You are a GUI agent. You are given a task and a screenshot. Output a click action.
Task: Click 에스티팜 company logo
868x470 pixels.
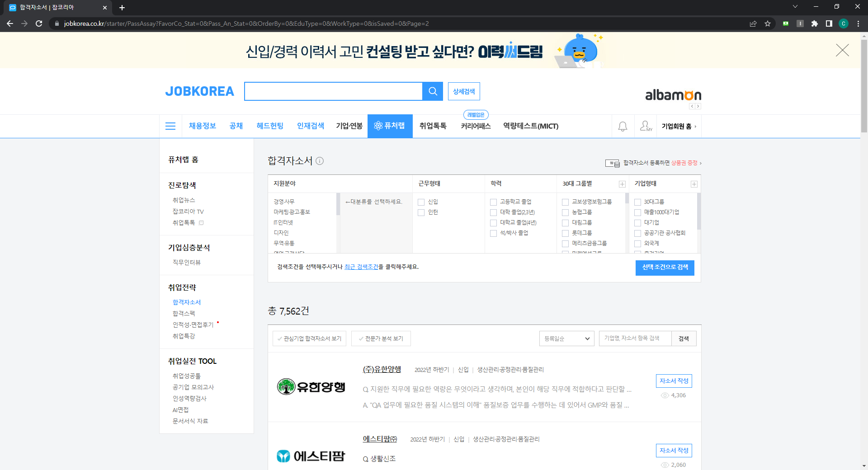click(311, 456)
